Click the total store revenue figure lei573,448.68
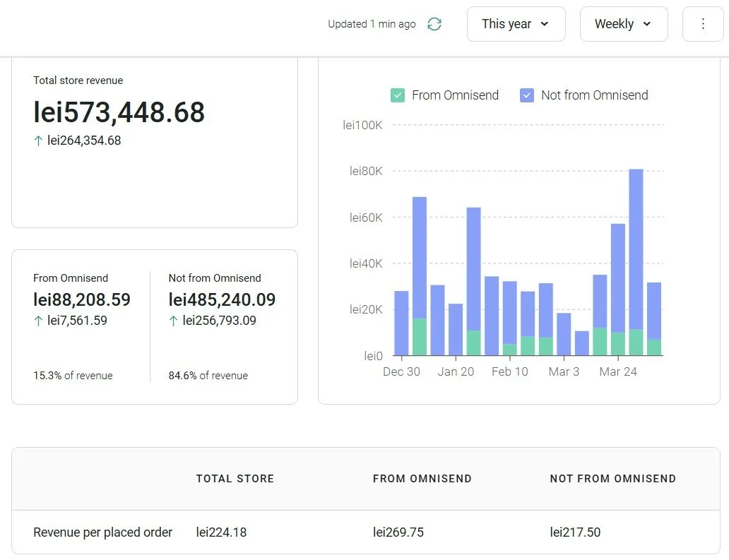 [119, 112]
